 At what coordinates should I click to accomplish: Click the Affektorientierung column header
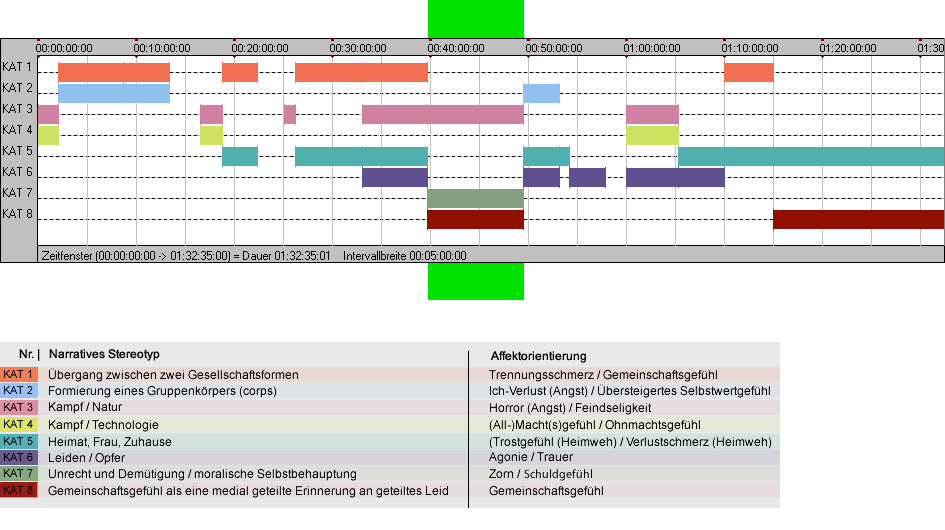pos(538,356)
